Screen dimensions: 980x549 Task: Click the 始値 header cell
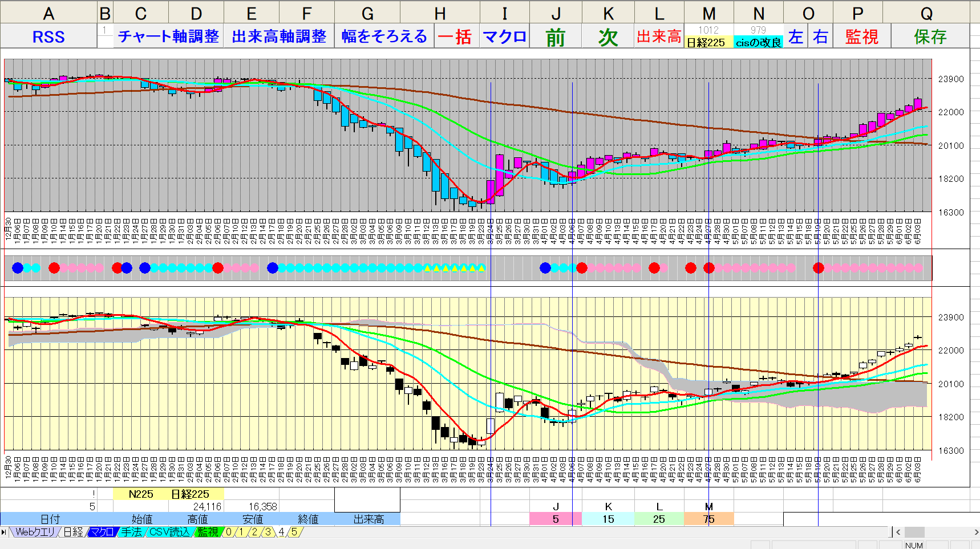tap(141, 519)
